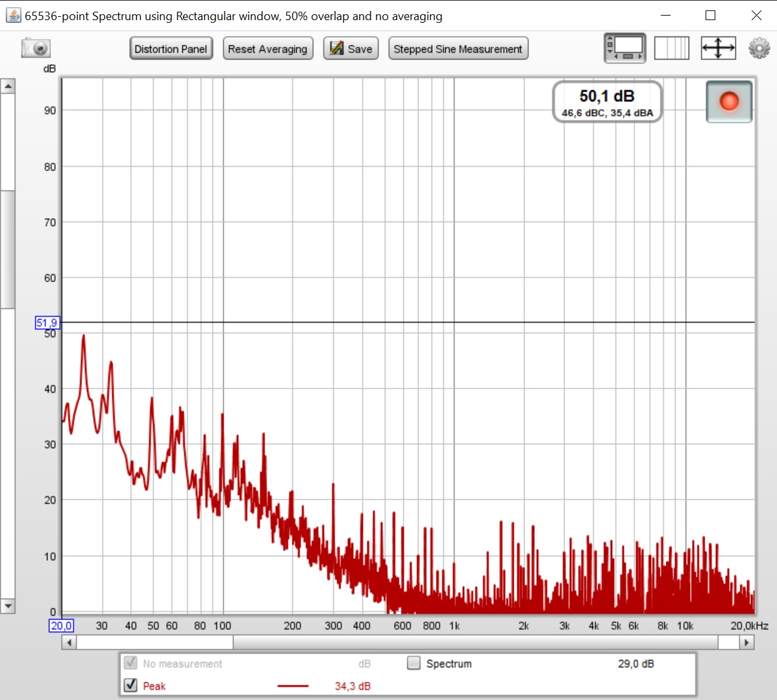Click the app icon in the title bar
Screen dimensions: 777x700
(13, 16)
